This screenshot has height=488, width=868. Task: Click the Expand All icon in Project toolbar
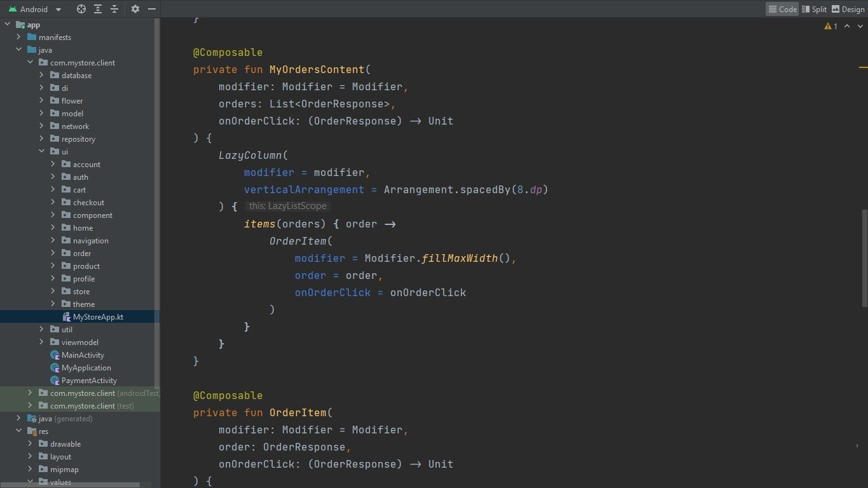tap(97, 9)
